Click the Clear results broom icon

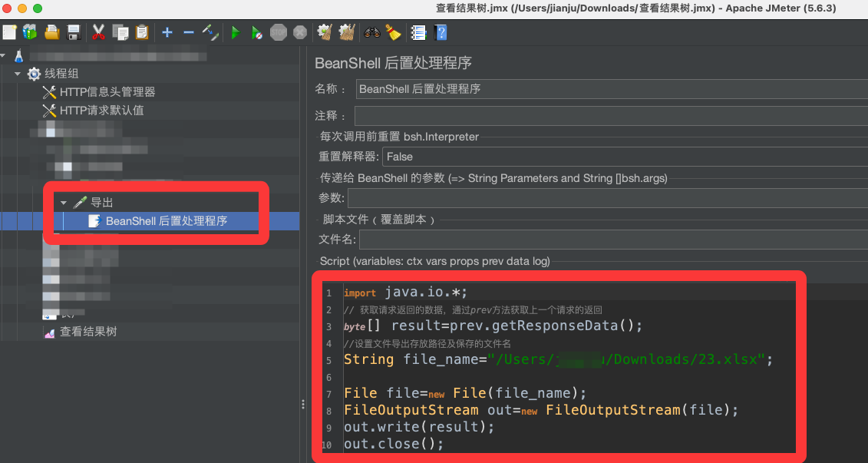coord(325,32)
